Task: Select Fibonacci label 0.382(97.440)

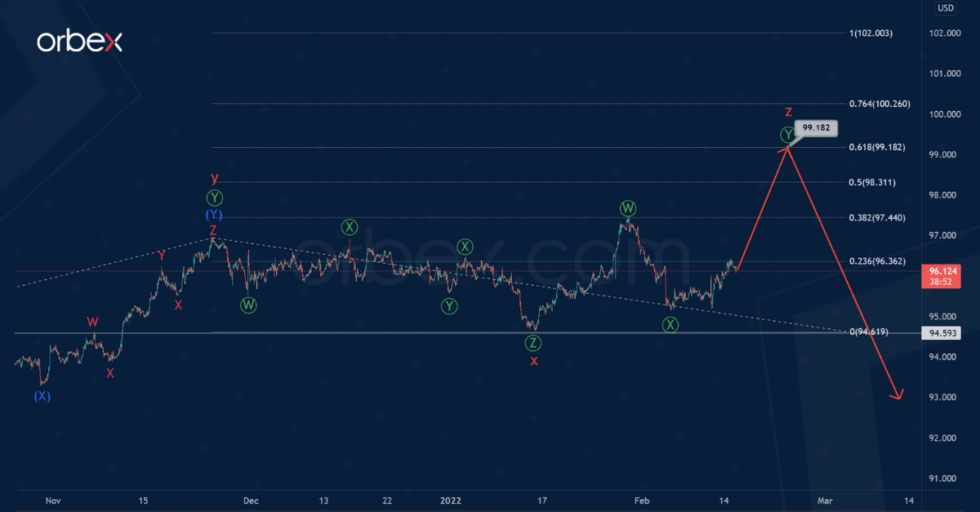Action: click(x=877, y=218)
